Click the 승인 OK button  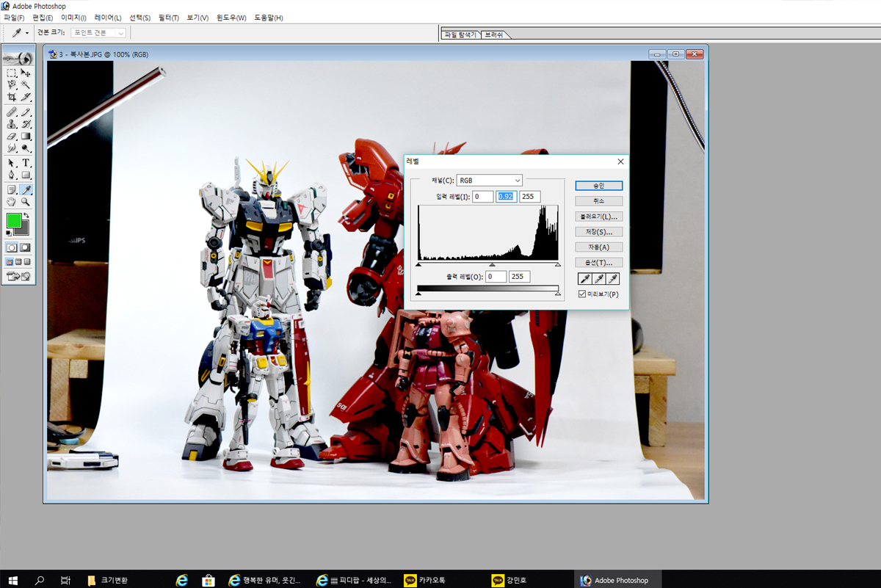(x=599, y=186)
